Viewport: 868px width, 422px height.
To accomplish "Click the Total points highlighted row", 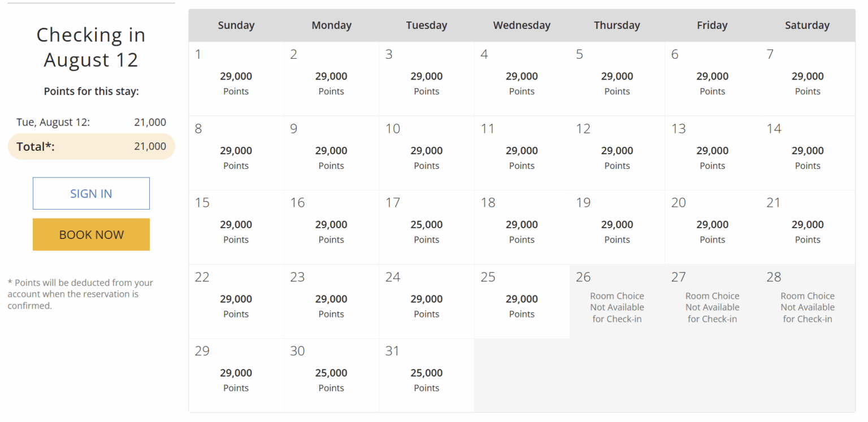I will tap(91, 146).
